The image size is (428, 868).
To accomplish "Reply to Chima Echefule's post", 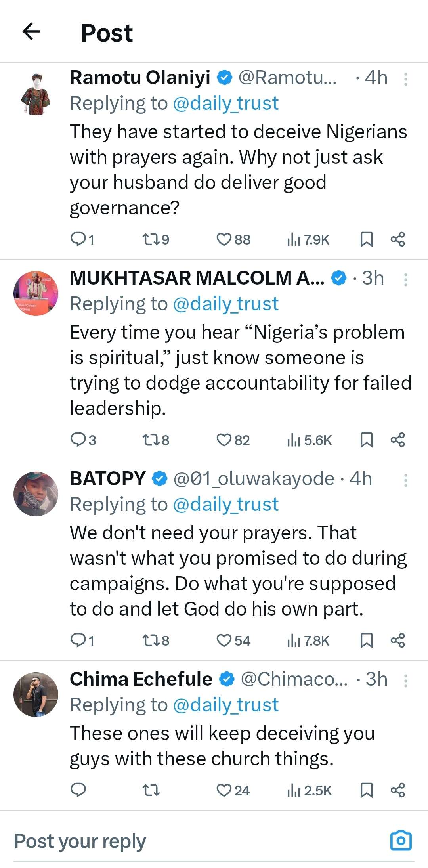I will tap(78, 790).
